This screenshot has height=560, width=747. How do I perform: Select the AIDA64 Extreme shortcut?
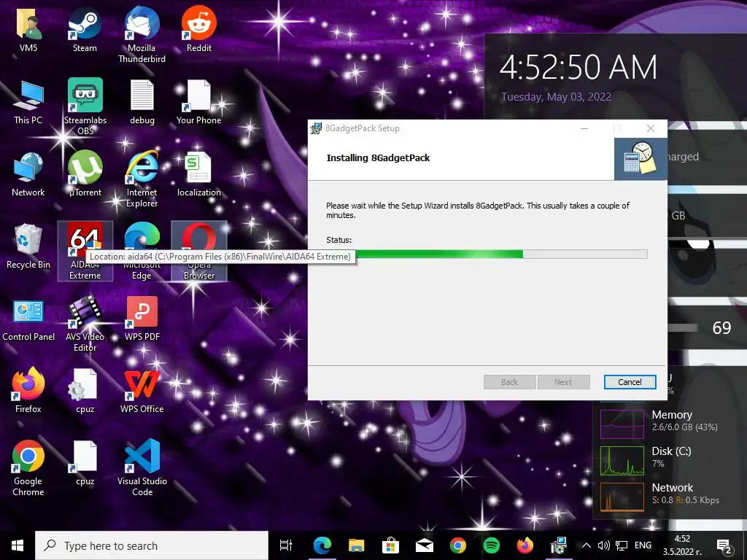(85, 251)
